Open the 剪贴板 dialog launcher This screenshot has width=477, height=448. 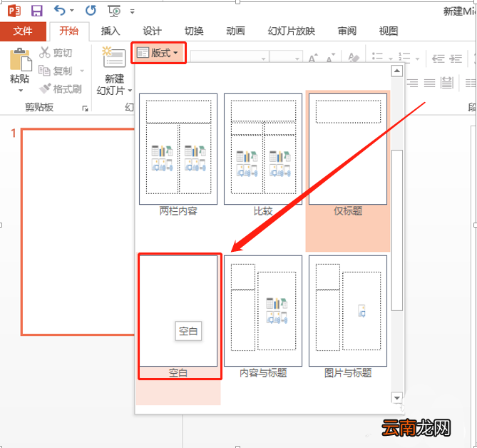coord(85,108)
